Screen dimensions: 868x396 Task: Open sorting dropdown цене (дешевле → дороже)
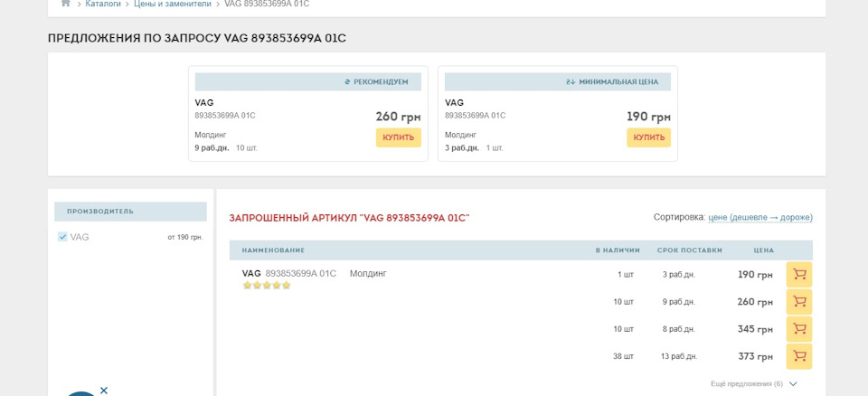760,218
